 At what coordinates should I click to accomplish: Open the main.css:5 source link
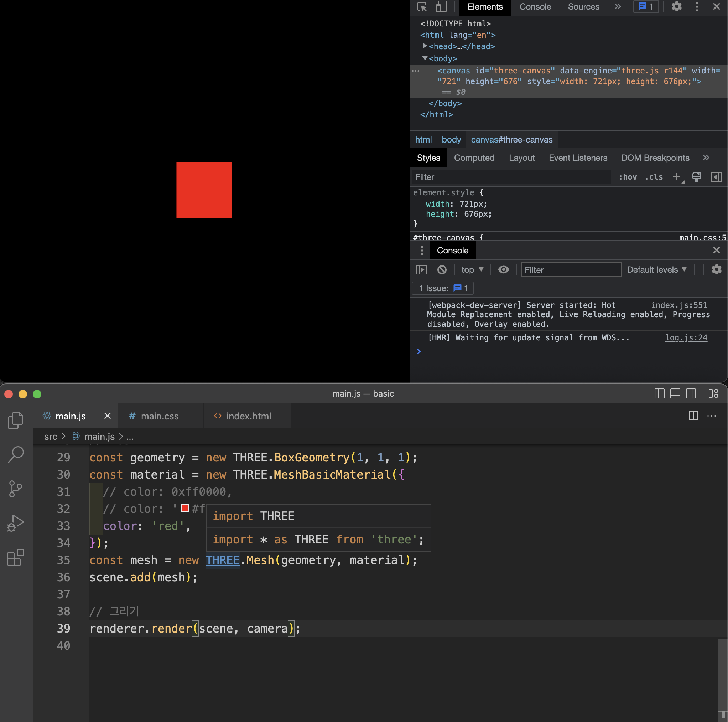coord(702,238)
